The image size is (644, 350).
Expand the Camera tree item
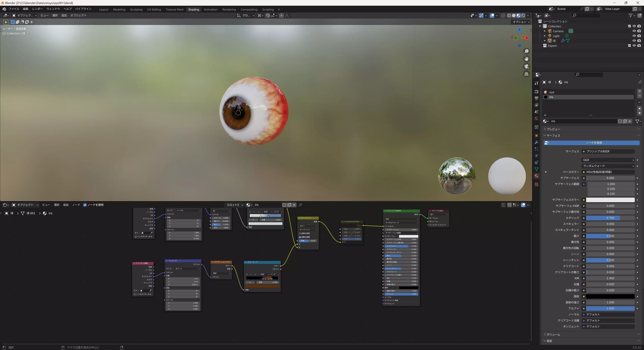(x=545, y=31)
